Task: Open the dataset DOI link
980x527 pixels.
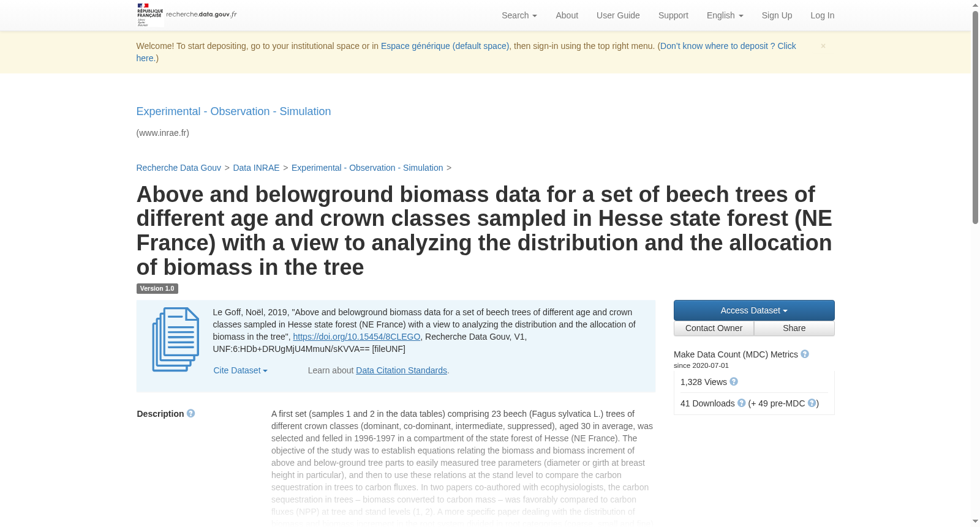Action: click(356, 337)
